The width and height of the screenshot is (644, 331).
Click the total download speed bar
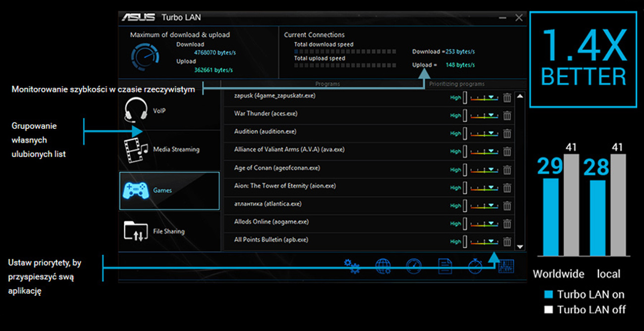click(345, 51)
